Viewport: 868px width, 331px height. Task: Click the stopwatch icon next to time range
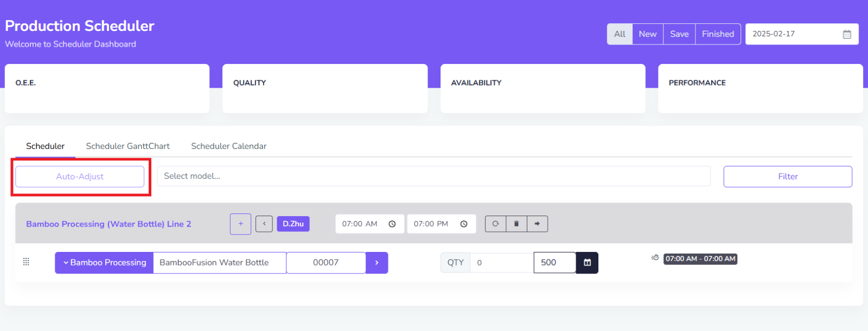655,258
